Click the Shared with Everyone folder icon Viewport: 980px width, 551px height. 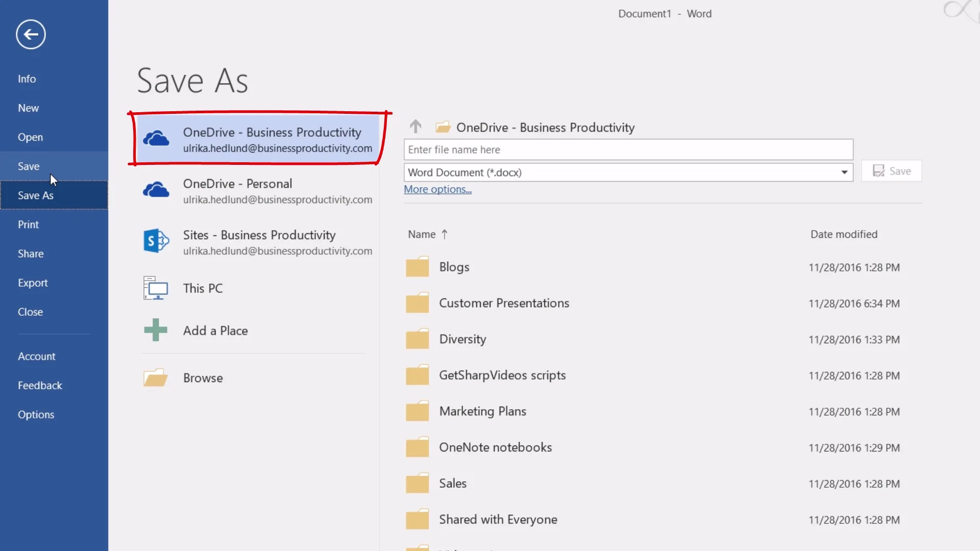tap(418, 519)
